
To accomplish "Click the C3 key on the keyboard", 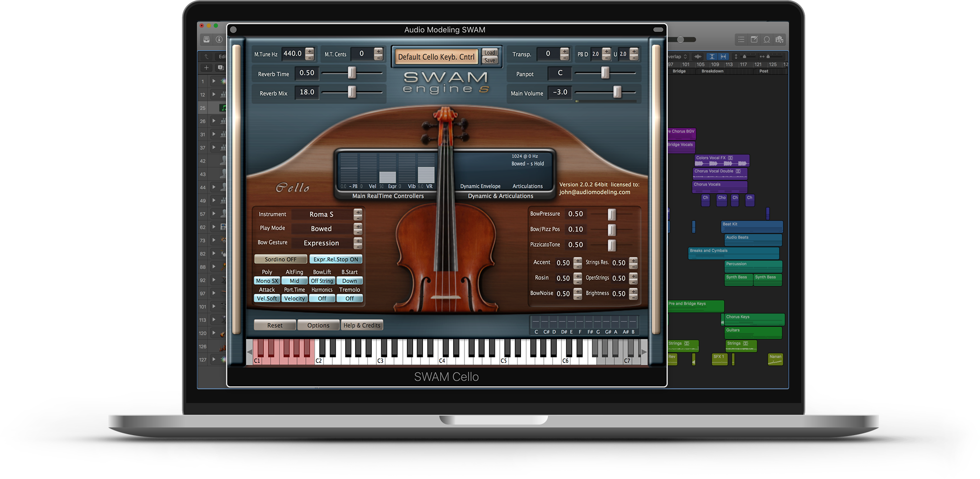I will click(x=380, y=361).
